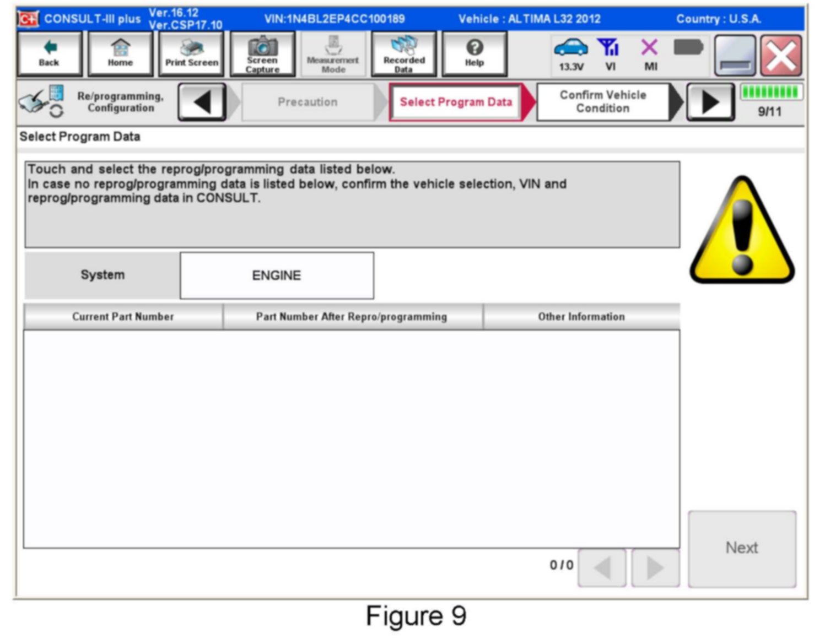Click the MI disconnected status icon

[650, 54]
